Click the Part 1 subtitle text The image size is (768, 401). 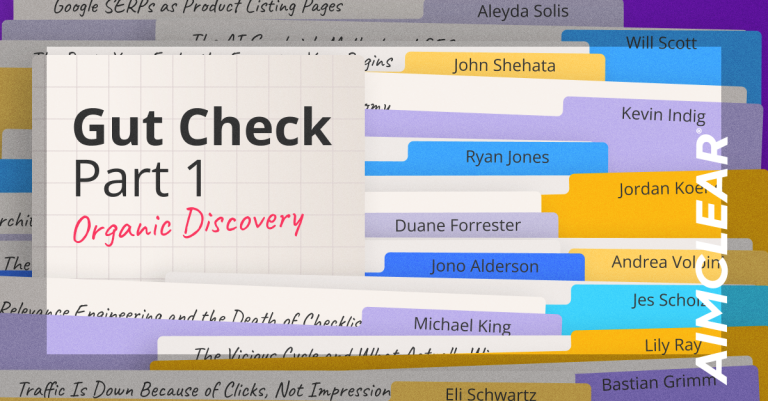(x=139, y=179)
